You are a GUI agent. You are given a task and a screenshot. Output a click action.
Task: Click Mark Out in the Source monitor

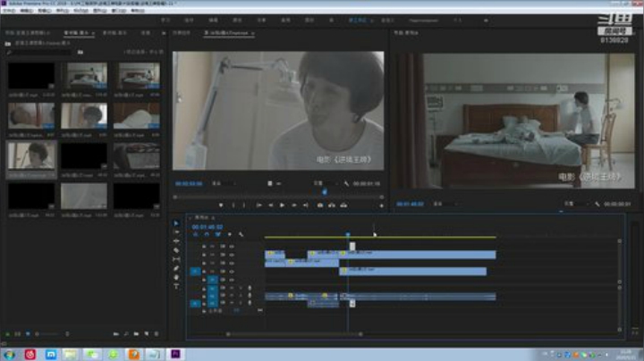244,206
